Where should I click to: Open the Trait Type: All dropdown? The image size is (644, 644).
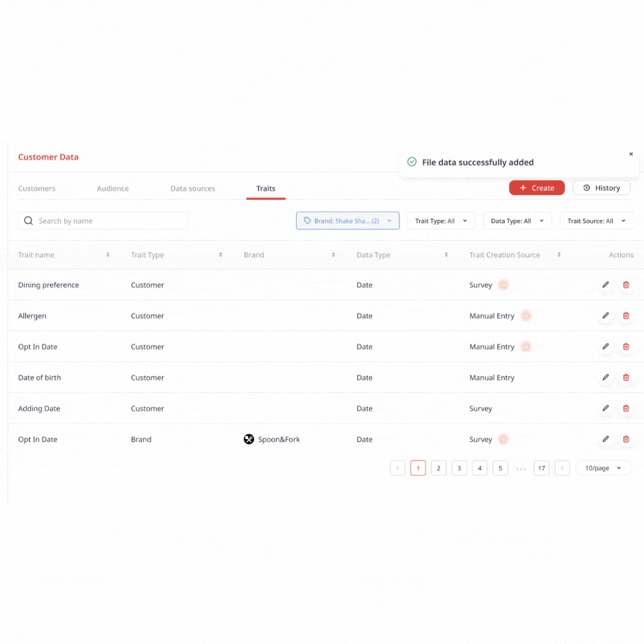441,221
